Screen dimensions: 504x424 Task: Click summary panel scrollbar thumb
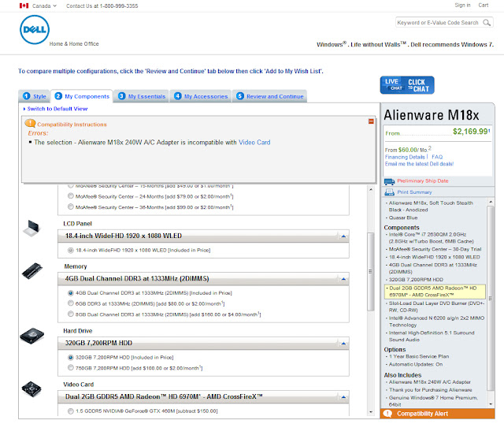tap(491, 298)
